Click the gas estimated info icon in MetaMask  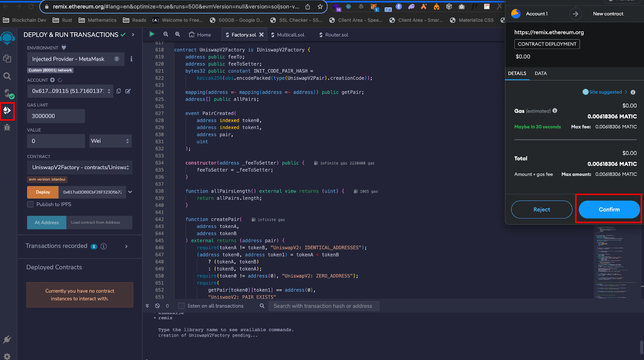click(x=555, y=111)
